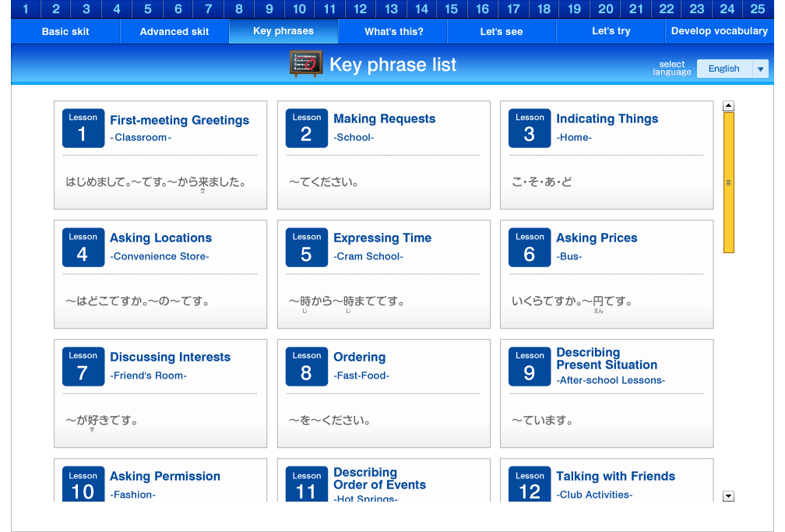Open the select language dropdown arrow
This screenshot has width=785, height=532.
pyautogui.click(x=760, y=69)
